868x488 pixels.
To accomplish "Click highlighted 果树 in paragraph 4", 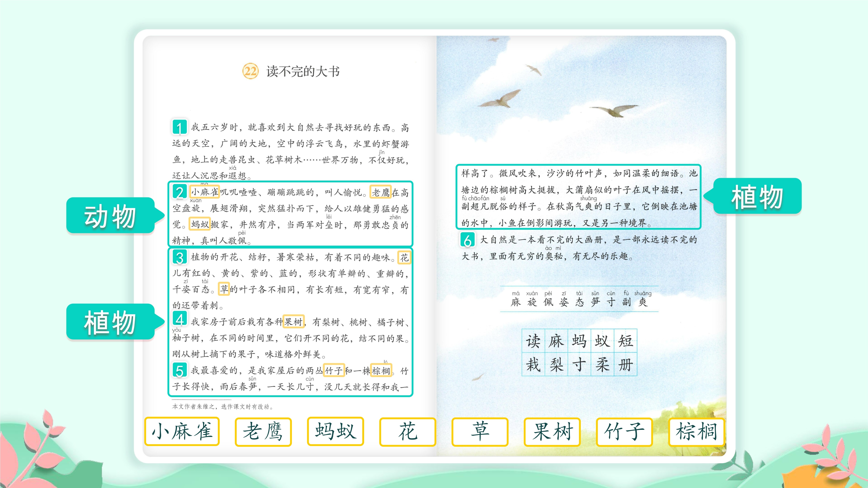I will (294, 322).
